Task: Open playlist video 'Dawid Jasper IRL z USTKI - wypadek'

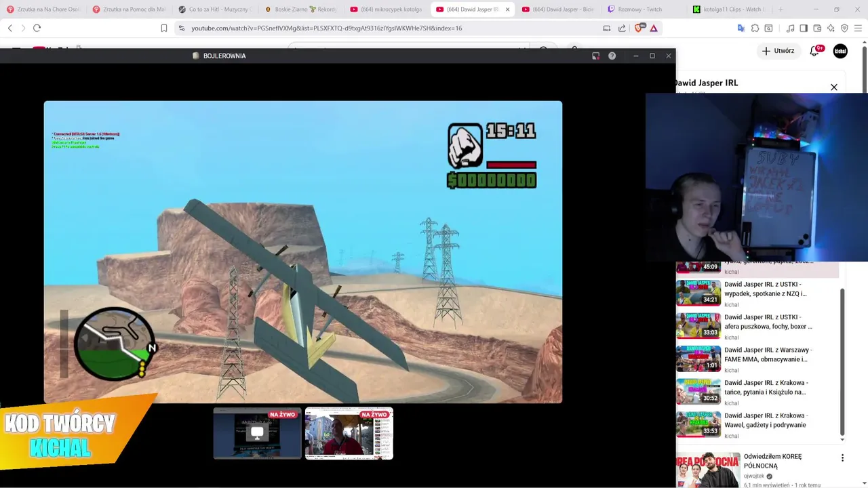Action: coord(766,289)
